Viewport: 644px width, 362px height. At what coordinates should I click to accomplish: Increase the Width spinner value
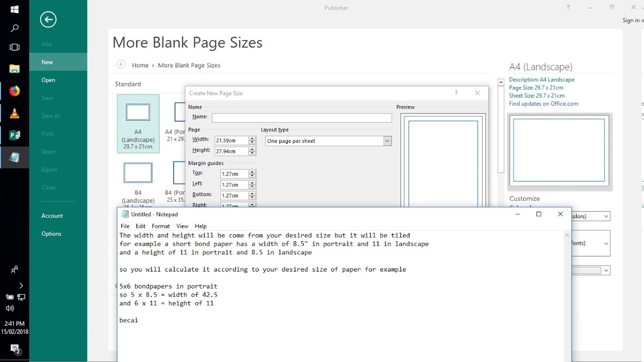(x=253, y=138)
